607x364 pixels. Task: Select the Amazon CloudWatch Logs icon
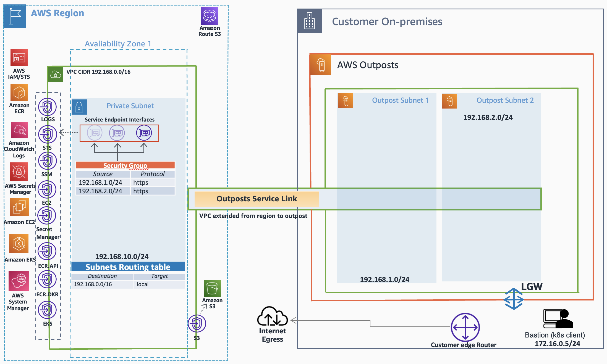(19, 130)
